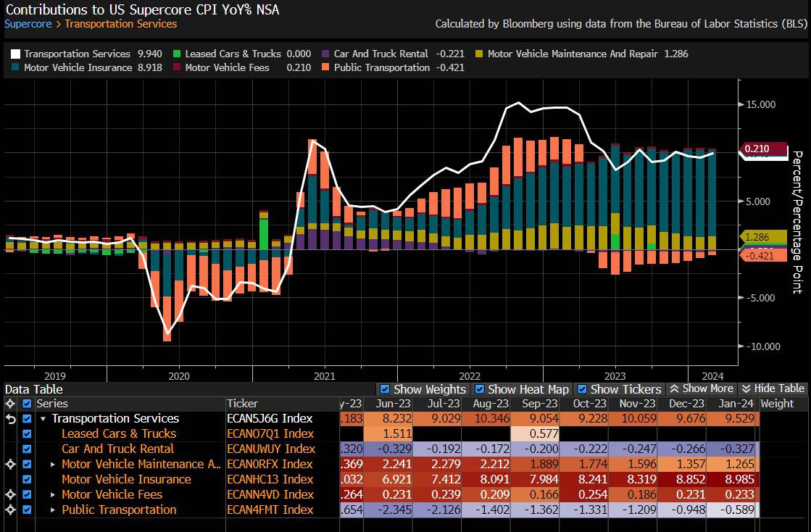The height and width of the screenshot is (532, 811).
Task: Go to the Supercore breadcrumb link
Action: (x=28, y=24)
